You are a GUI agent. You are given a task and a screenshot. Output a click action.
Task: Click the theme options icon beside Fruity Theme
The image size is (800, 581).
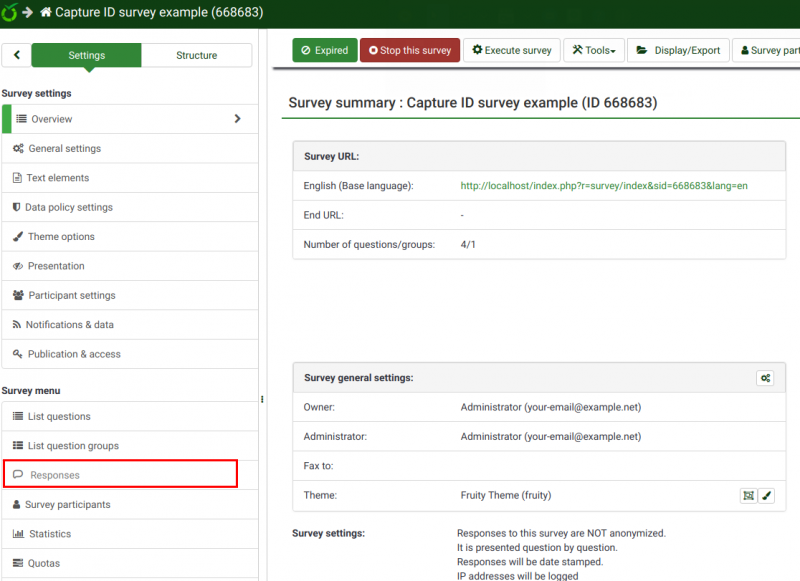(748, 495)
